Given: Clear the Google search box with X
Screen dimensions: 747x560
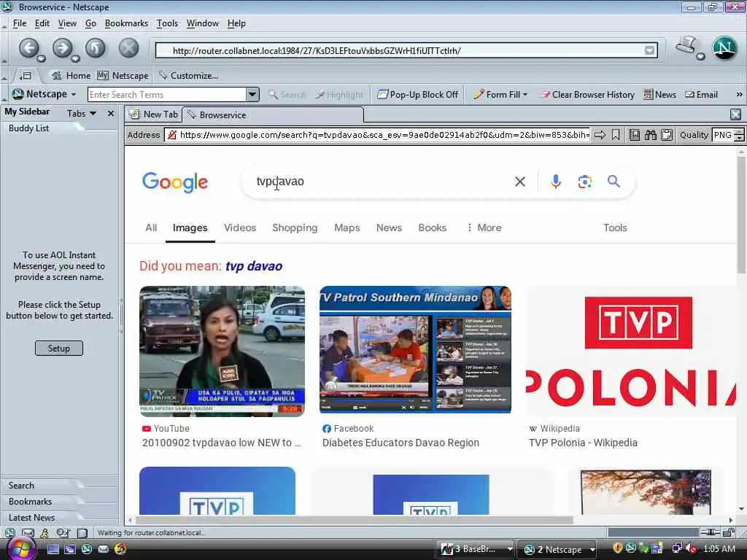Looking at the screenshot, I should point(520,182).
